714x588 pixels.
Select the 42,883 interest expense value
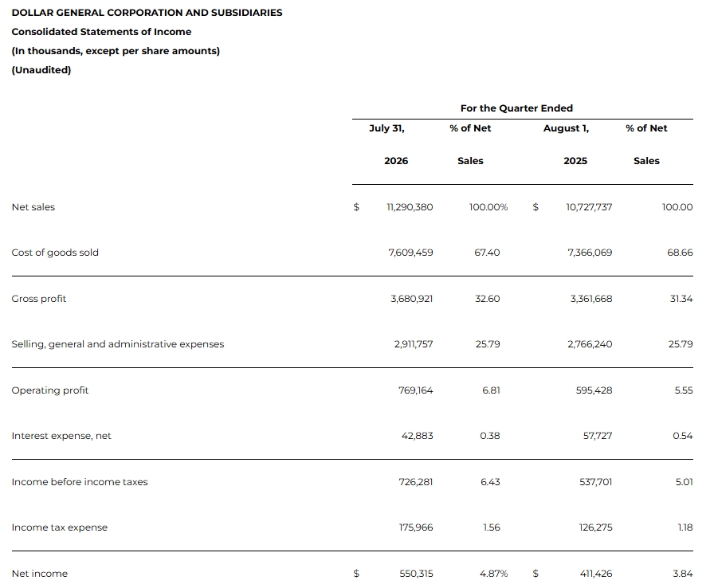coord(417,436)
